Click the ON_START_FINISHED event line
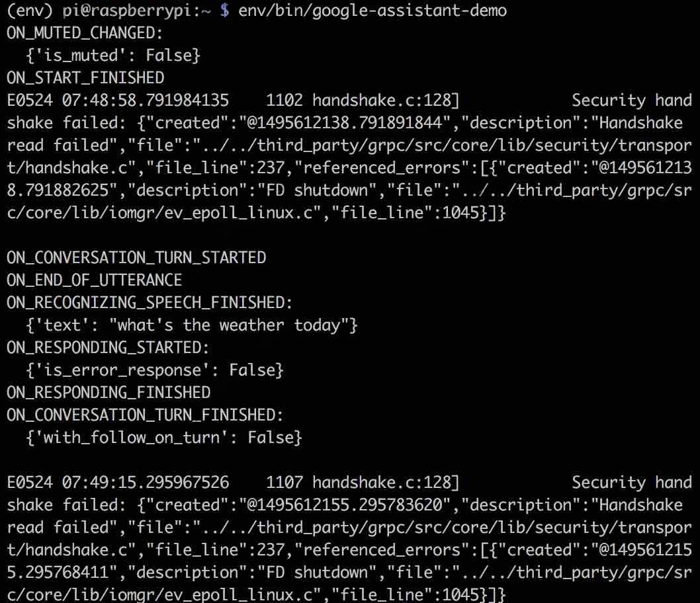Screen dimensions: 700x603 point(85,78)
